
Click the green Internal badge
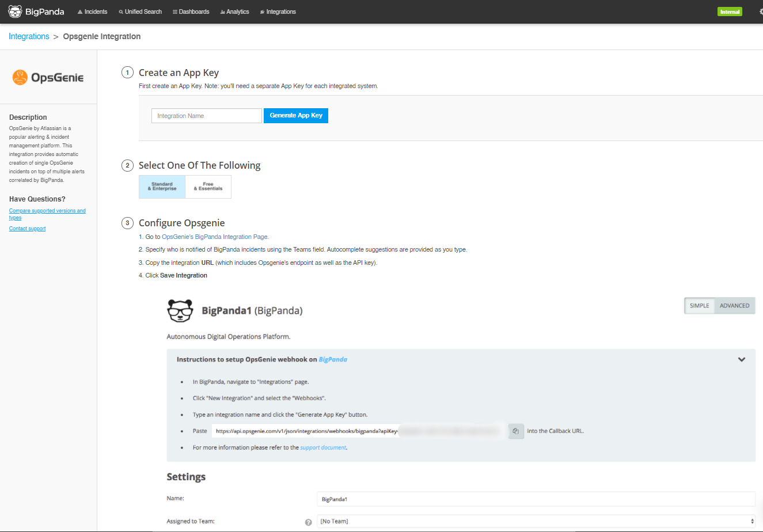pyautogui.click(x=730, y=12)
